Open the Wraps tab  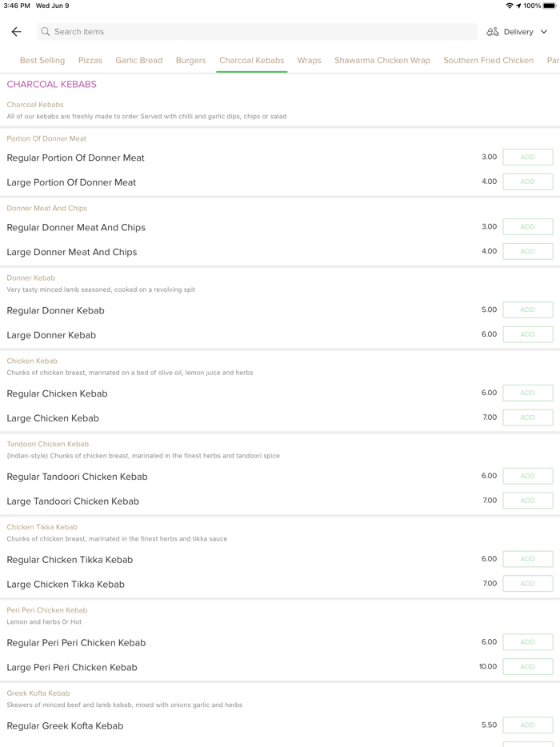click(310, 61)
